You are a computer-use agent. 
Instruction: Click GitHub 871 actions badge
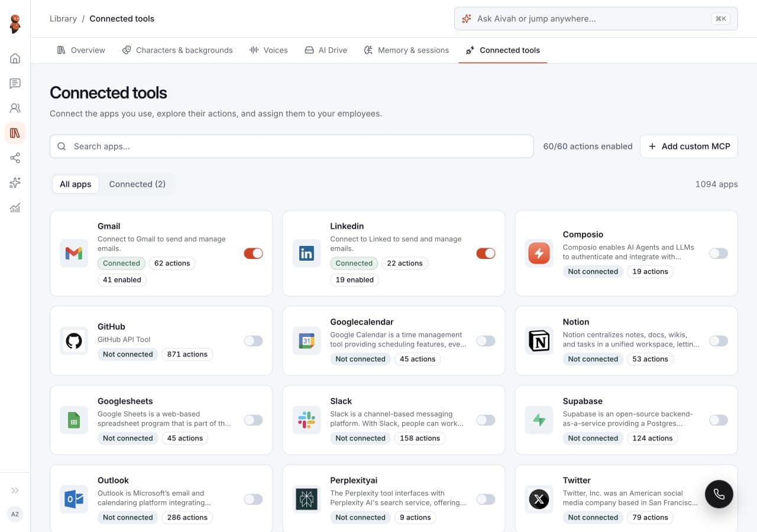pyautogui.click(x=187, y=354)
